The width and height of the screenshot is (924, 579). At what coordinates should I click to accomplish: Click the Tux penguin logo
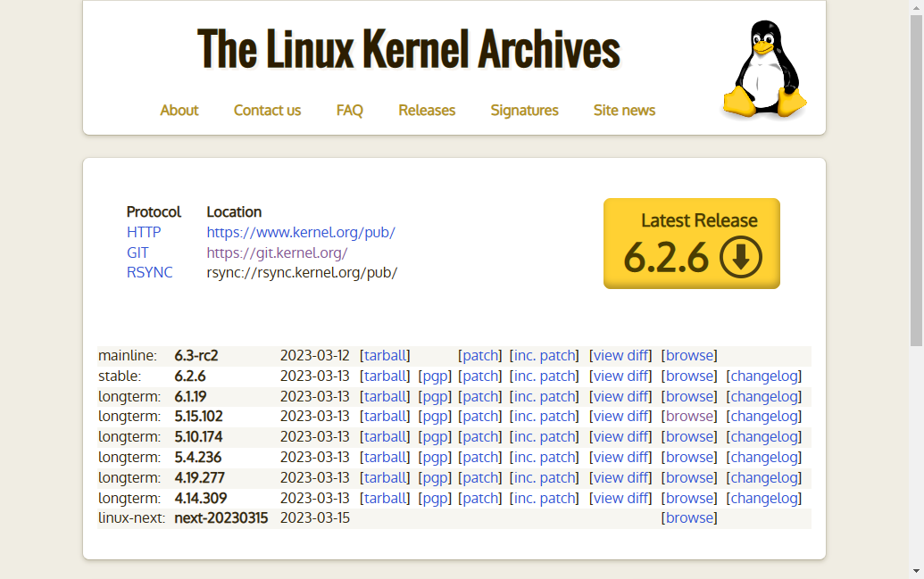coord(764,70)
